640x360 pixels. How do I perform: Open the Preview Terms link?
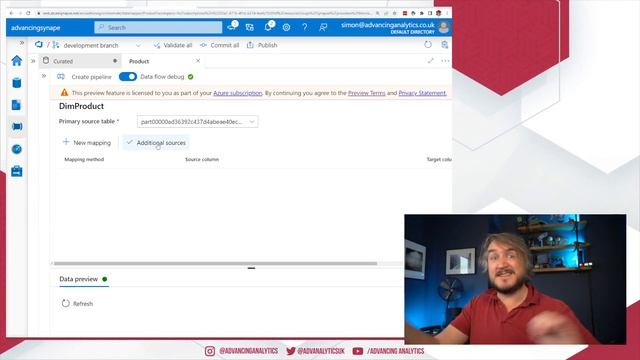(367, 93)
